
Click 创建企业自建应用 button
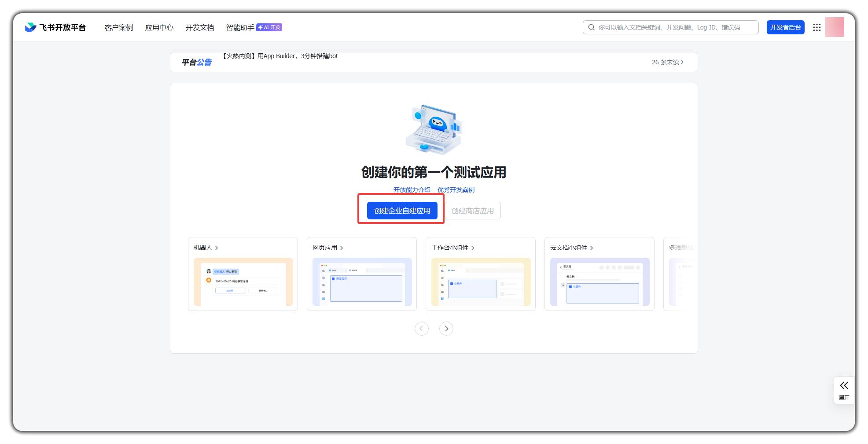[402, 211]
